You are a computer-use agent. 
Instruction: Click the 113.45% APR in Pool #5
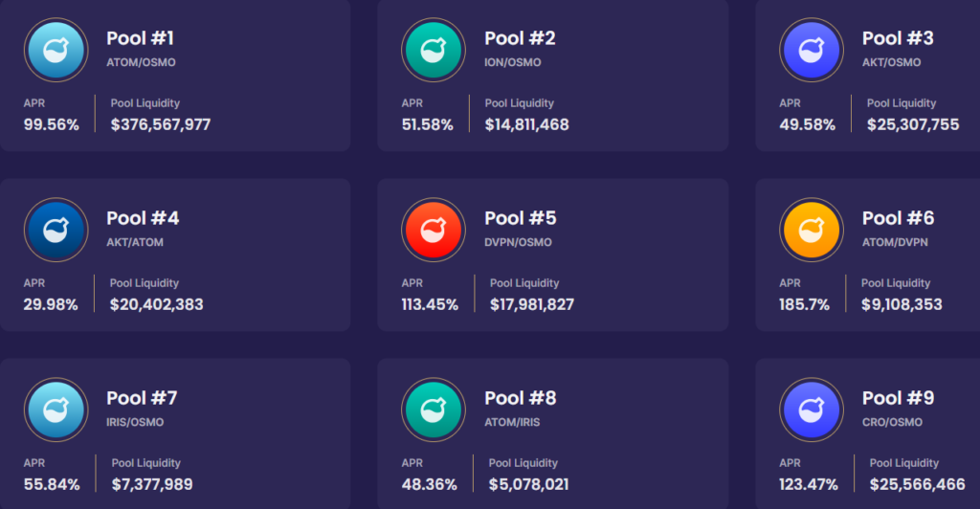430,304
